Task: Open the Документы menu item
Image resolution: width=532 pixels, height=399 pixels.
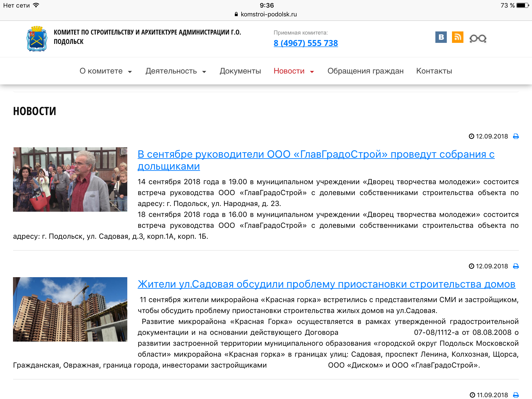Action: [x=240, y=71]
